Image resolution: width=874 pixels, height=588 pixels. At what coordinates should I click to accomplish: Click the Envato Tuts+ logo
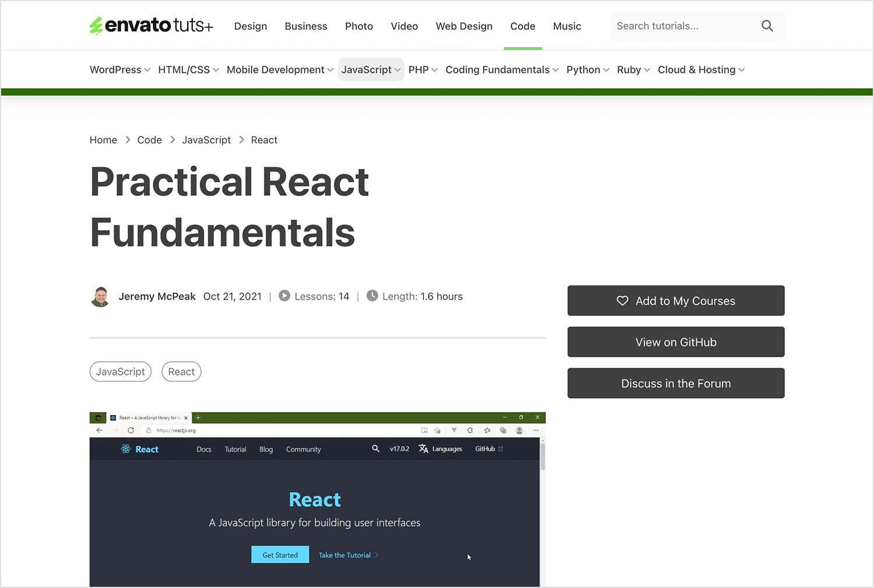pyautogui.click(x=151, y=26)
